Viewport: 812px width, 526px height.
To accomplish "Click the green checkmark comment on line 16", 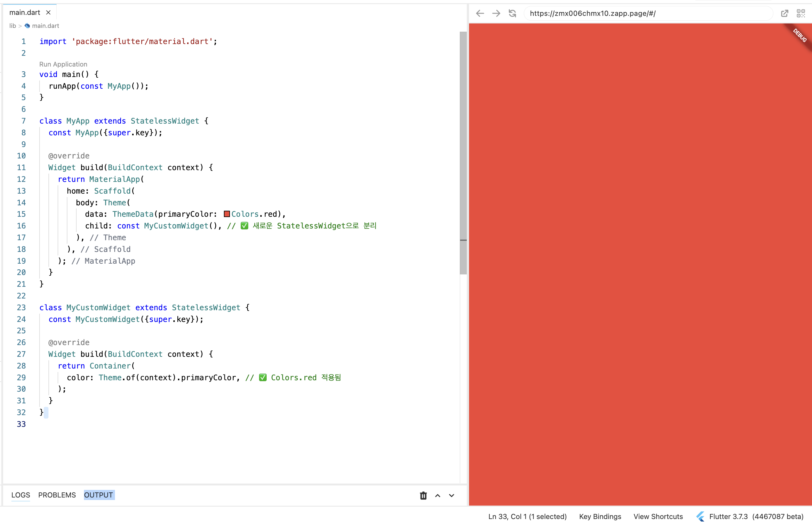I will tap(302, 226).
